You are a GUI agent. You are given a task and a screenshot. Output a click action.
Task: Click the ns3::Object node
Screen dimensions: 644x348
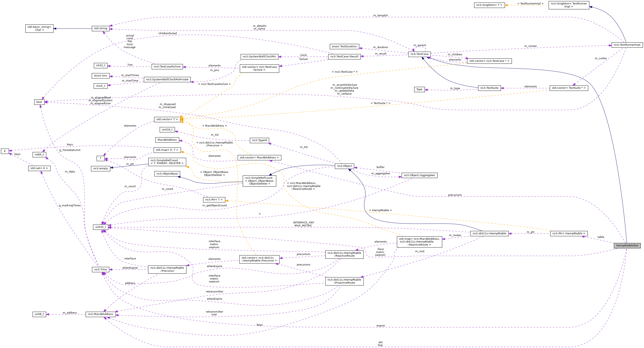(344, 166)
